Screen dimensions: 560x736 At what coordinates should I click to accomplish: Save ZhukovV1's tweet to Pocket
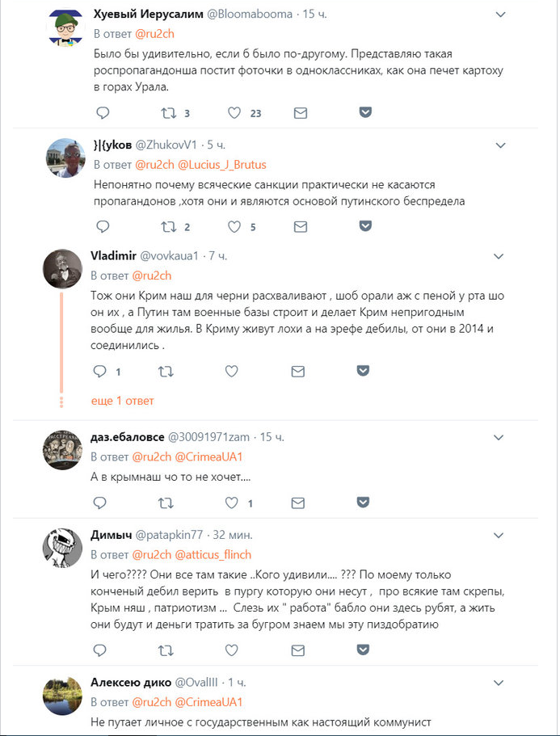coord(366,225)
